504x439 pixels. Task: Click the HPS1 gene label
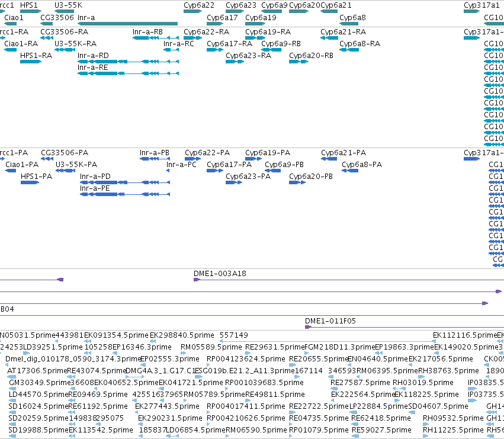(28, 5)
